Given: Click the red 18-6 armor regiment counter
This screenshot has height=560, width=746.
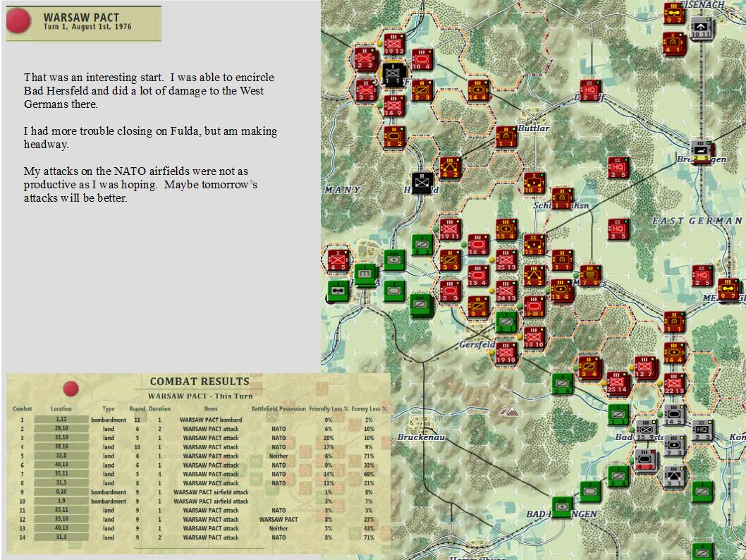Looking at the screenshot, I should point(477,245).
